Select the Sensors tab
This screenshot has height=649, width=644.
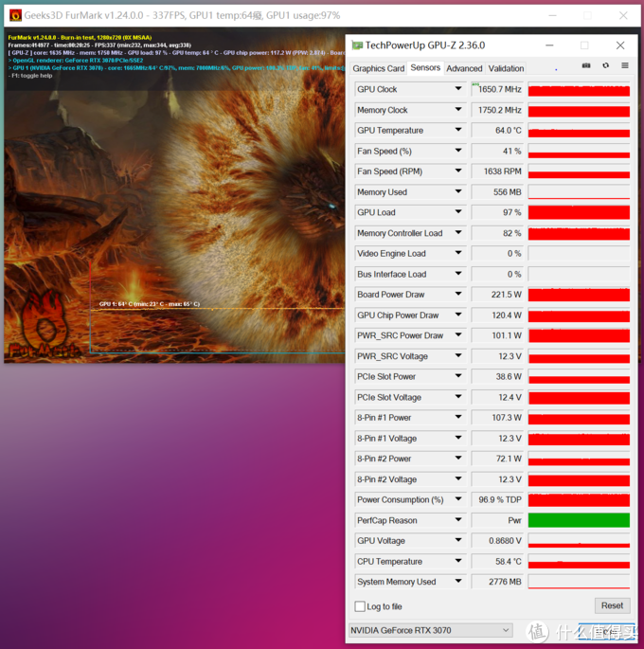(x=425, y=67)
